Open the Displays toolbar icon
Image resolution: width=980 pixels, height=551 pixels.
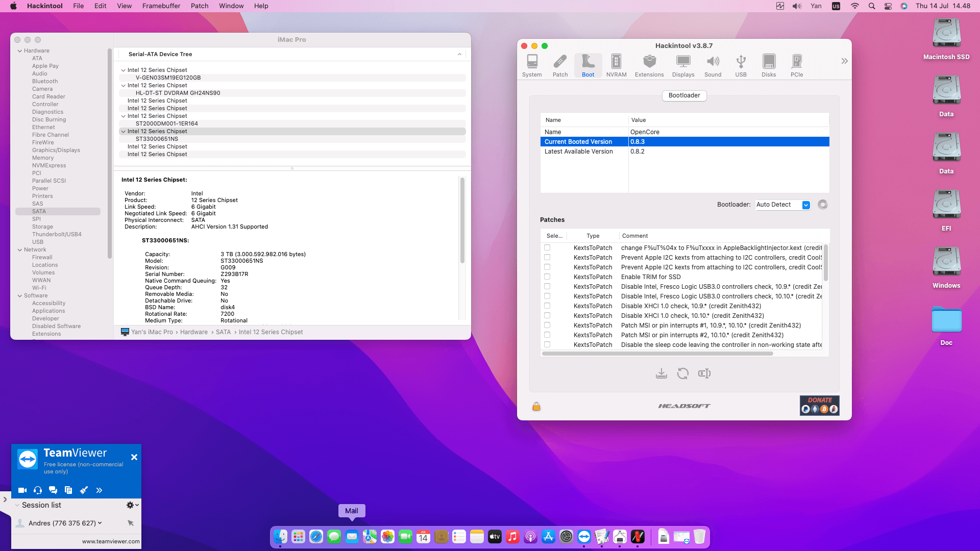tap(683, 65)
